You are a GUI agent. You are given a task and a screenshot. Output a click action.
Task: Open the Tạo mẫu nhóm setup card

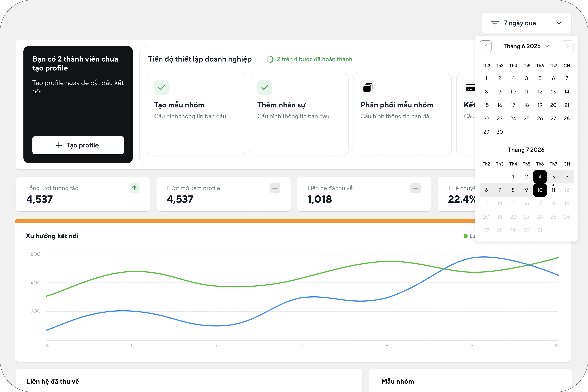(196, 114)
